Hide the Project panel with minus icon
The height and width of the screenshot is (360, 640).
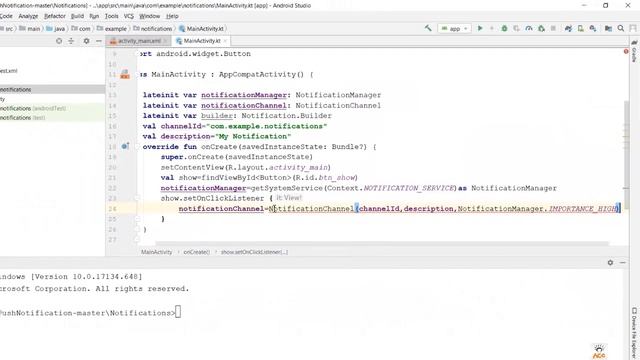tap(98, 41)
